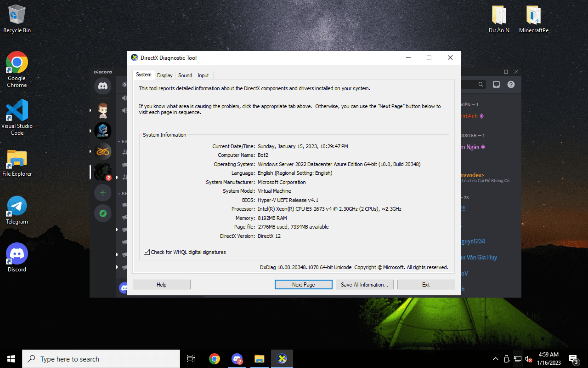Viewport: 588px width, 368px height.
Task: Click the Memory value 8192MB RAM
Action: (272, 218)
